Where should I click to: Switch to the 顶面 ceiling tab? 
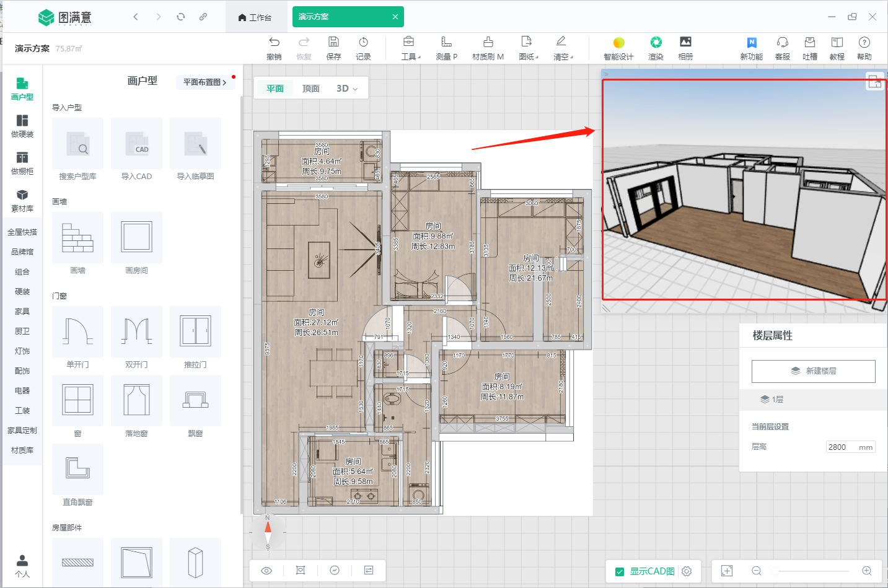pyautogui.click(x=311, y=89)
